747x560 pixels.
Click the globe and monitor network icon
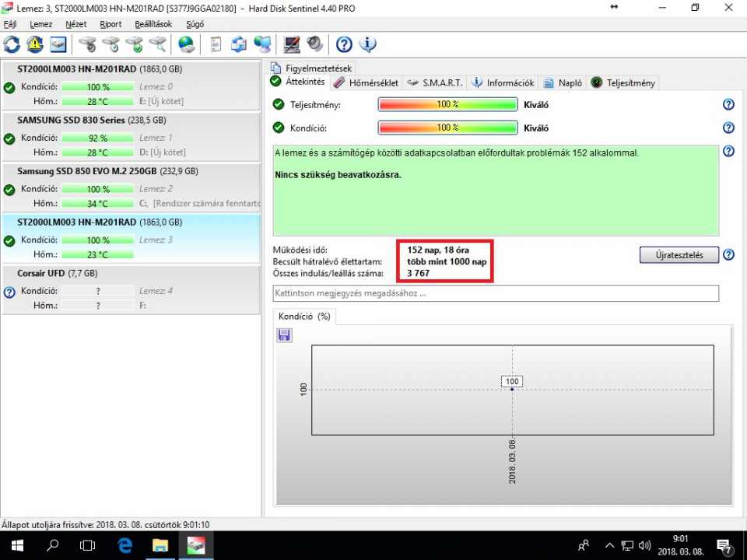[x=262, y=44]
